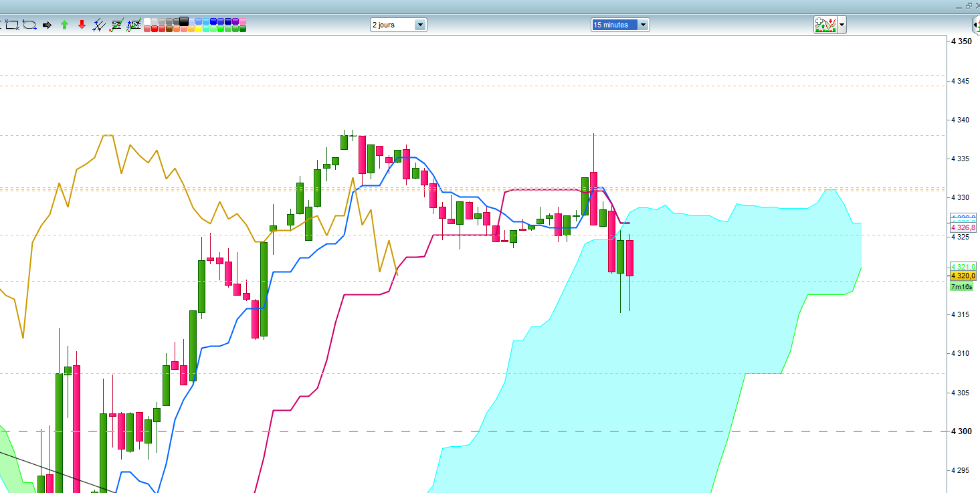Choose the pink color swatch

[x=242, y=21]
